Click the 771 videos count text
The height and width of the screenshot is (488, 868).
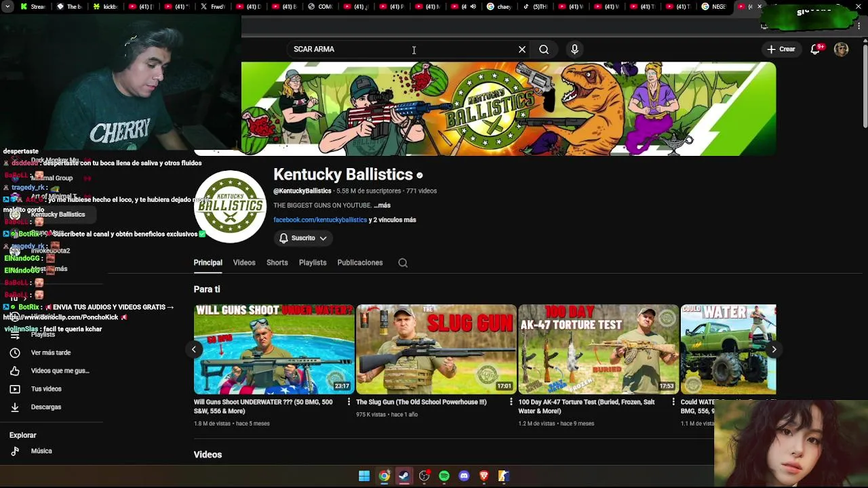pos(421,191)
